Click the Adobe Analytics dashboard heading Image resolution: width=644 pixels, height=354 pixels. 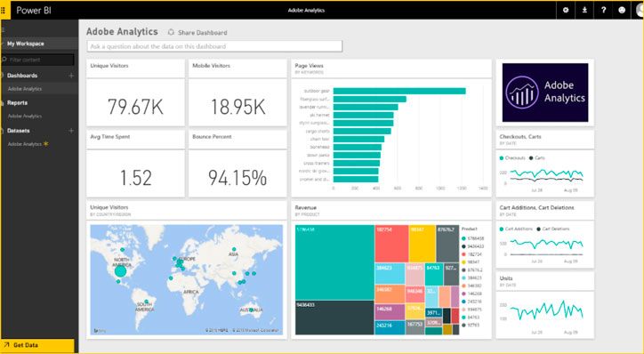(x=122, y=32)
